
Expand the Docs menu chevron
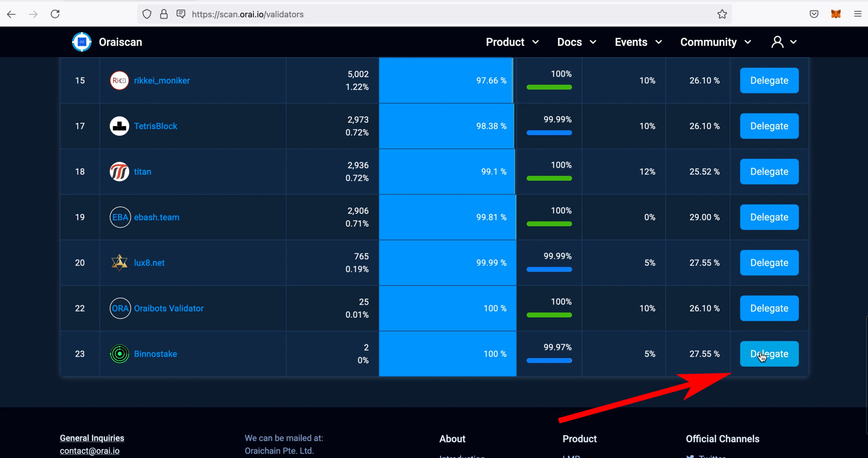point(593,42)
